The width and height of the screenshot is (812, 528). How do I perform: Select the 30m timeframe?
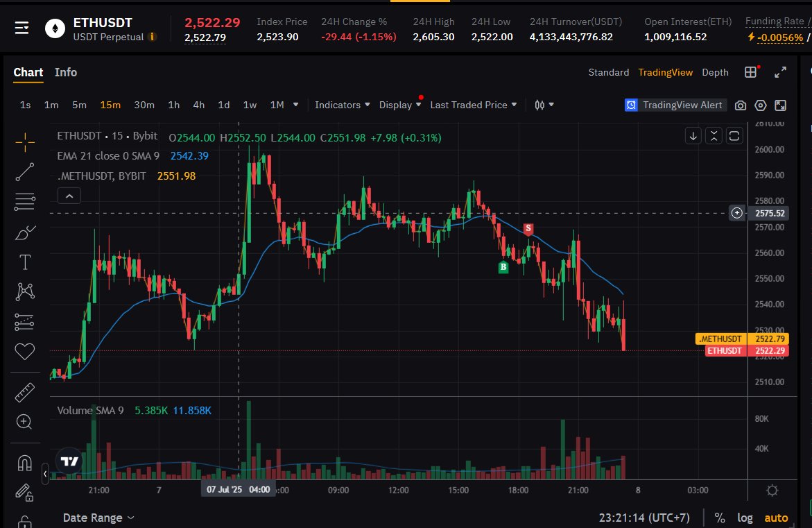144,105
